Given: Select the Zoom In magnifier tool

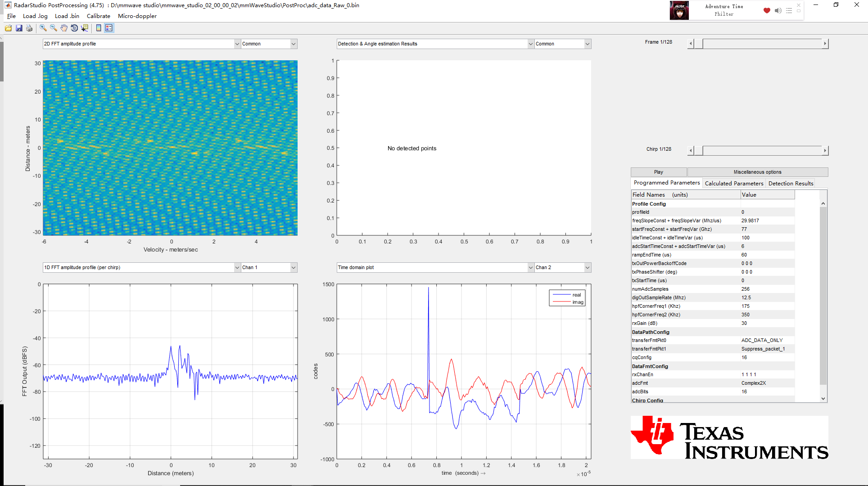Looking at the screenshot, I should (x=43, y=28).
